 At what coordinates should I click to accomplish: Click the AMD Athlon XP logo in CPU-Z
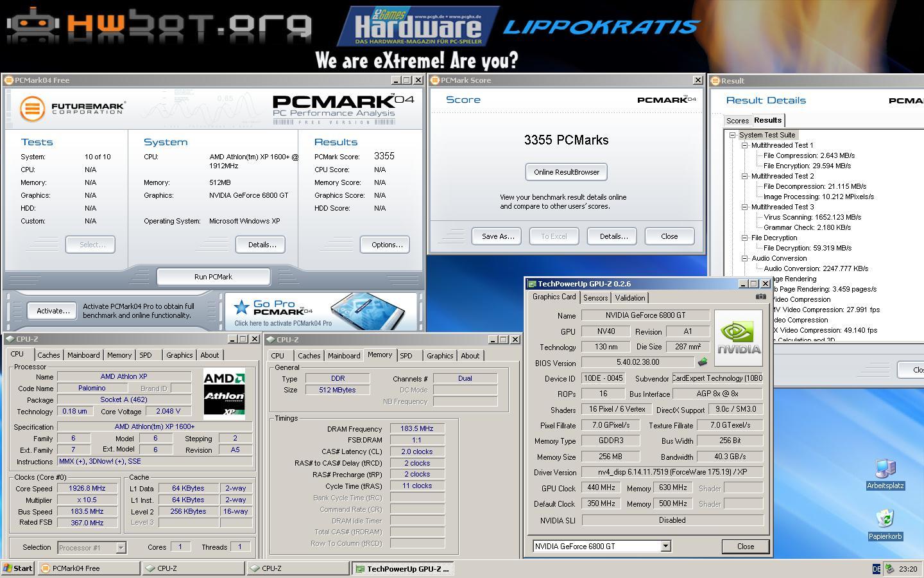[224, 394]
